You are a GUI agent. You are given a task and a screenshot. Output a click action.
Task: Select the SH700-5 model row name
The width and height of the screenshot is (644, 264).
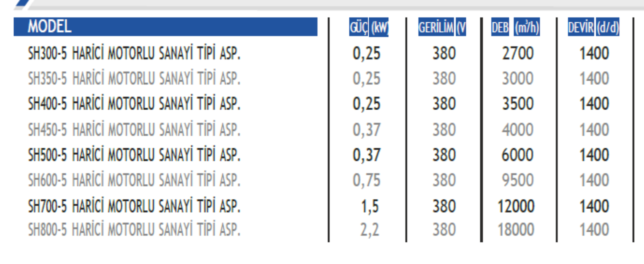[134, 207]
